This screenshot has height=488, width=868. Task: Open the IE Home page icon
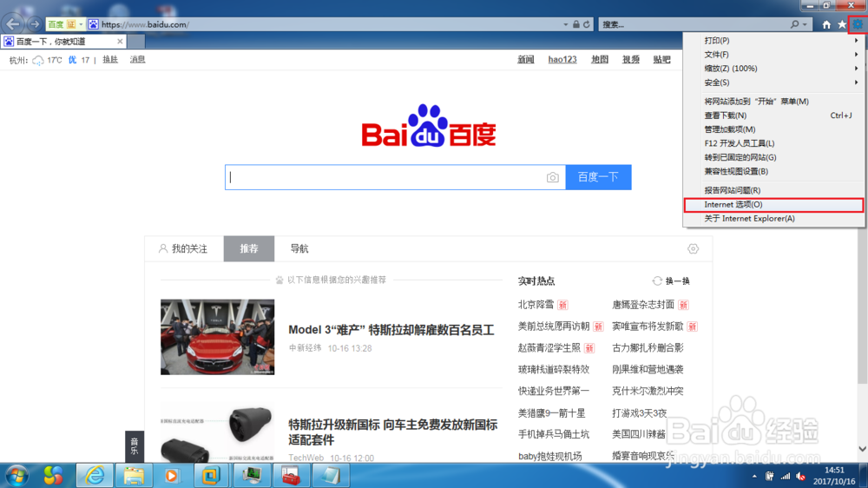826,24
